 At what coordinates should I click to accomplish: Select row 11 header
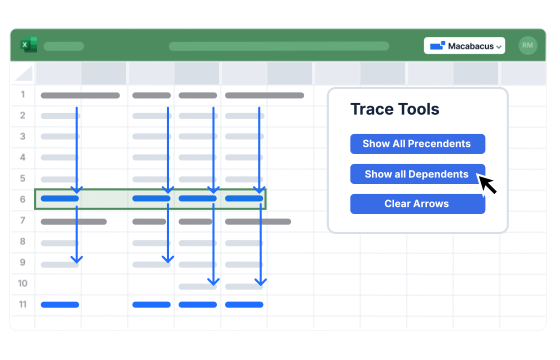tap(22, 304)
